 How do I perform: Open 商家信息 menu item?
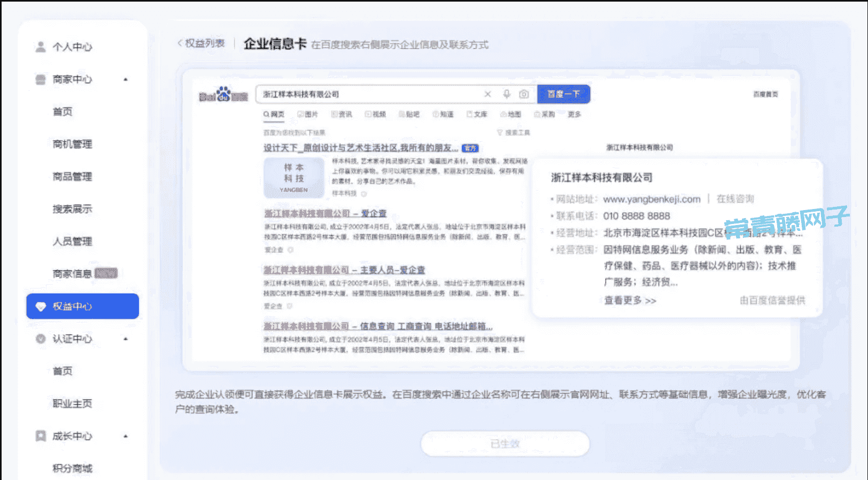tap(72, 274)
